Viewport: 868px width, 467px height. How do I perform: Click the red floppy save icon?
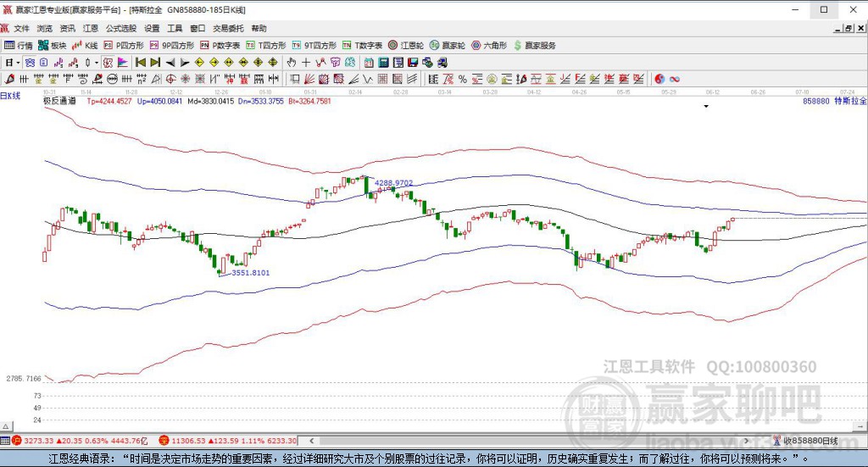(x=413, y=63)
